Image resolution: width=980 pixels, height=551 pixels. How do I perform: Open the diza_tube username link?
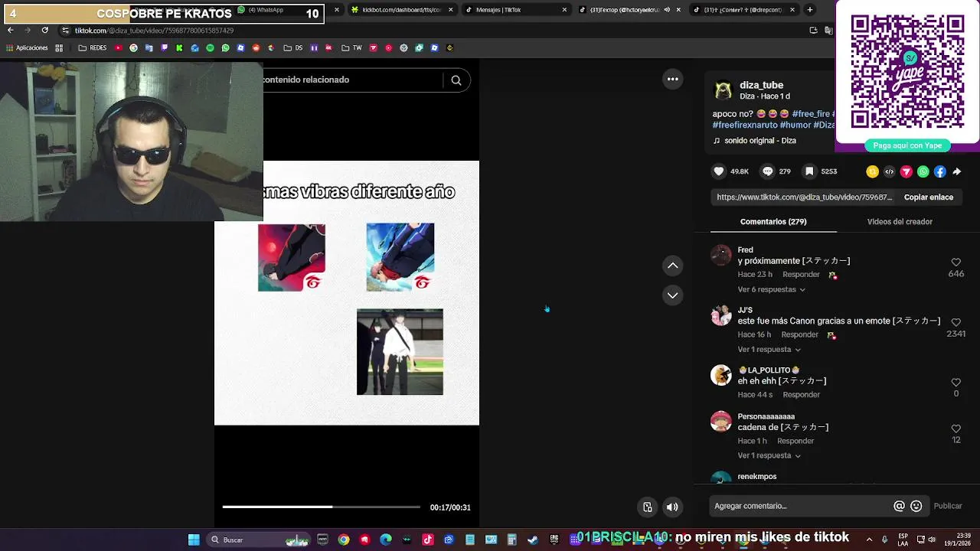coord(761,85)
